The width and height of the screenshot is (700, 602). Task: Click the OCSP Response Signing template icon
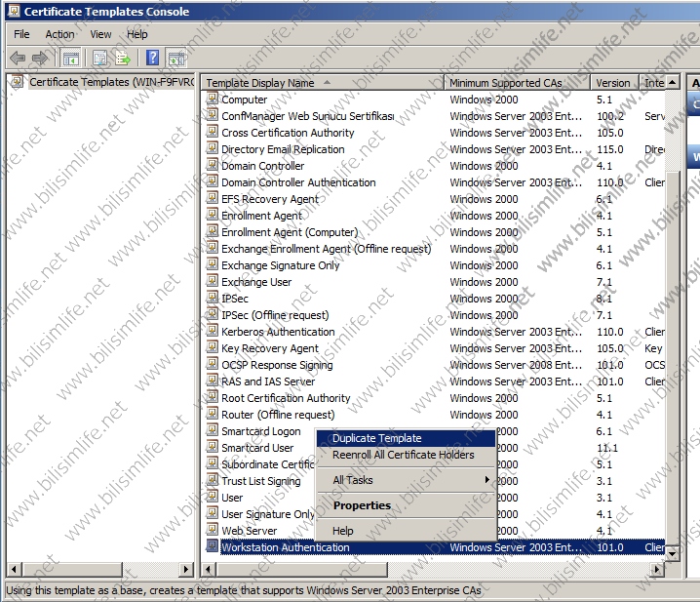(x=213, y=363)
